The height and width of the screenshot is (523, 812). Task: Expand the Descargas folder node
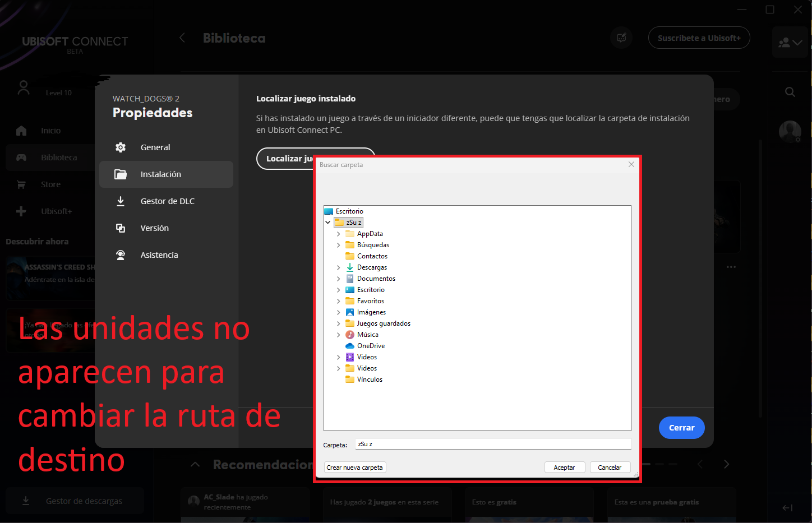[338, 267]
